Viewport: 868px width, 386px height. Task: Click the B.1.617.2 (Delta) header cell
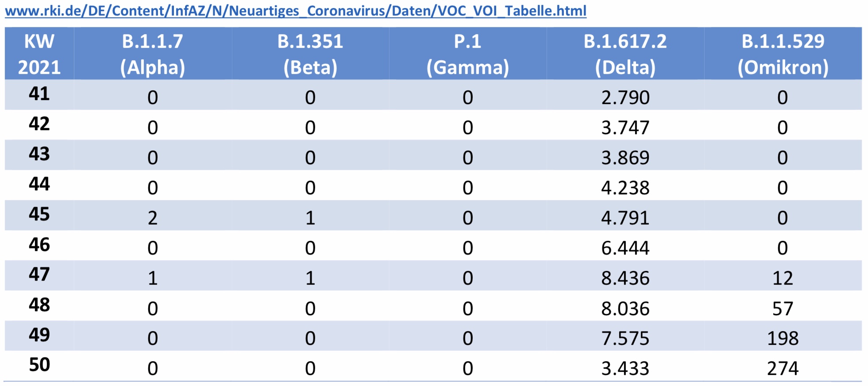pyautogui.click(x=625, y=54)
